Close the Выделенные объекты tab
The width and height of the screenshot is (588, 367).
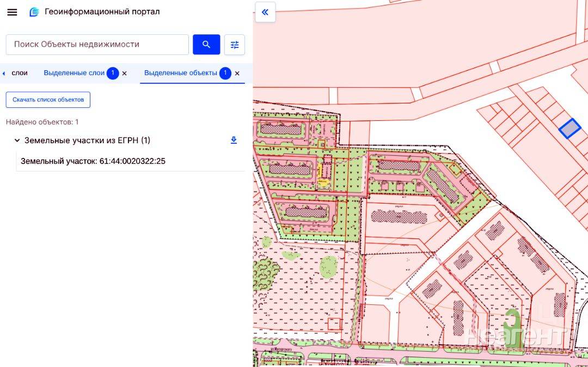[x=237, y=74]
